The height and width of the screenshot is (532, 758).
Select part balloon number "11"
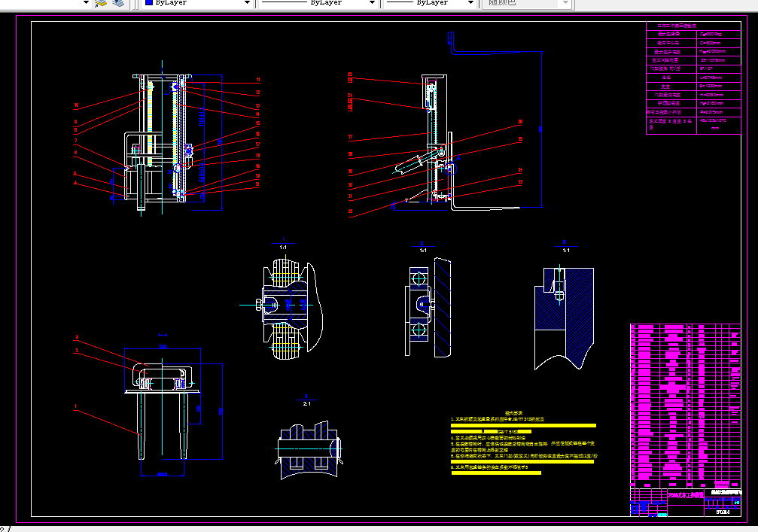(x=258, y=80)
